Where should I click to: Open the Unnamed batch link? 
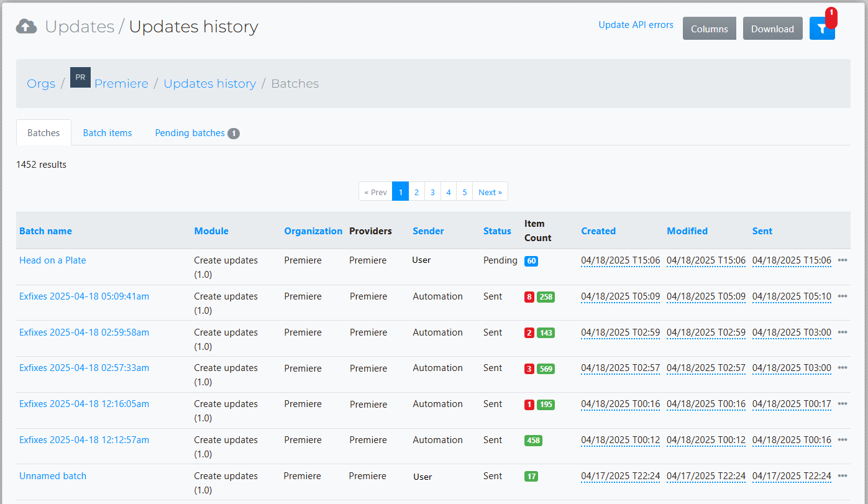(53, 476)
